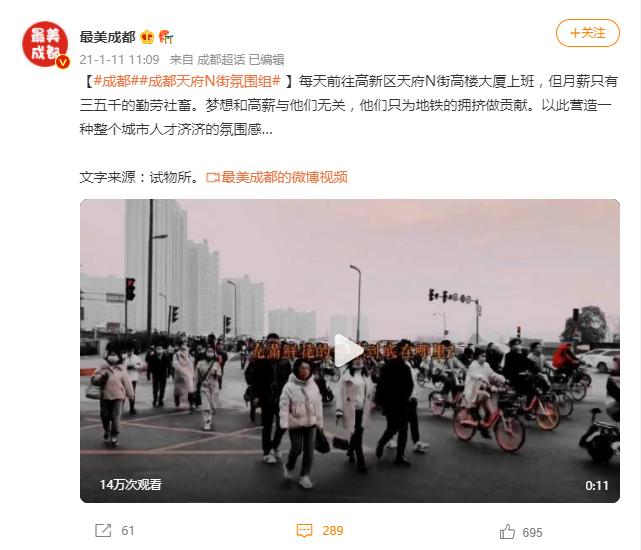
Task: Click the 61 reposts count
Action: tap(128, 531)
